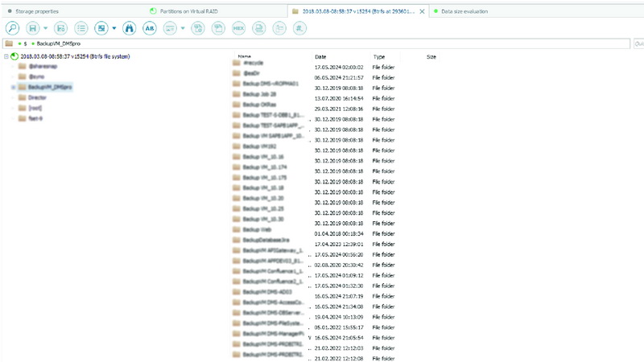The width and height of the screenshot is (644, 362).
Task: Click date 02.08.2020 20:30:42
Action: click(x=339, y=265)
